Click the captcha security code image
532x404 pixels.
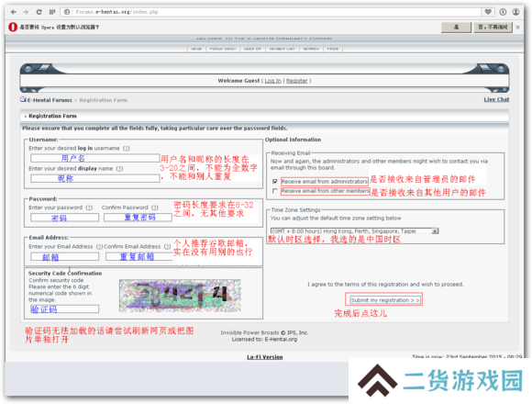(180, 296)
